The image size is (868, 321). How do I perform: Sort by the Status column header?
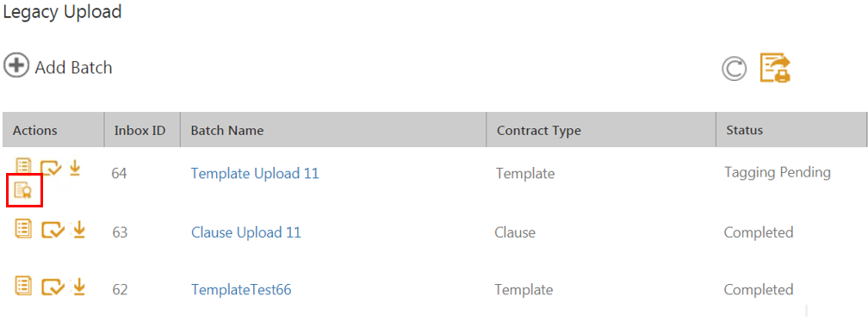pos(744,130)
